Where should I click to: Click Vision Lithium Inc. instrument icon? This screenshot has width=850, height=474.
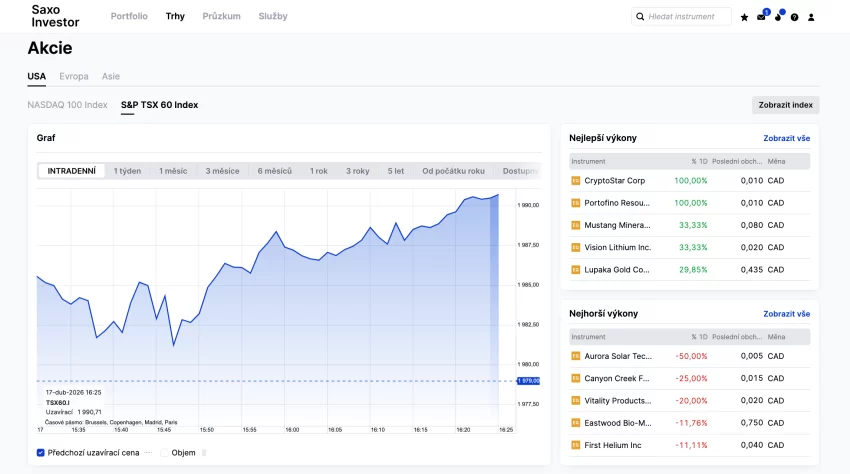tap(576, 247)
